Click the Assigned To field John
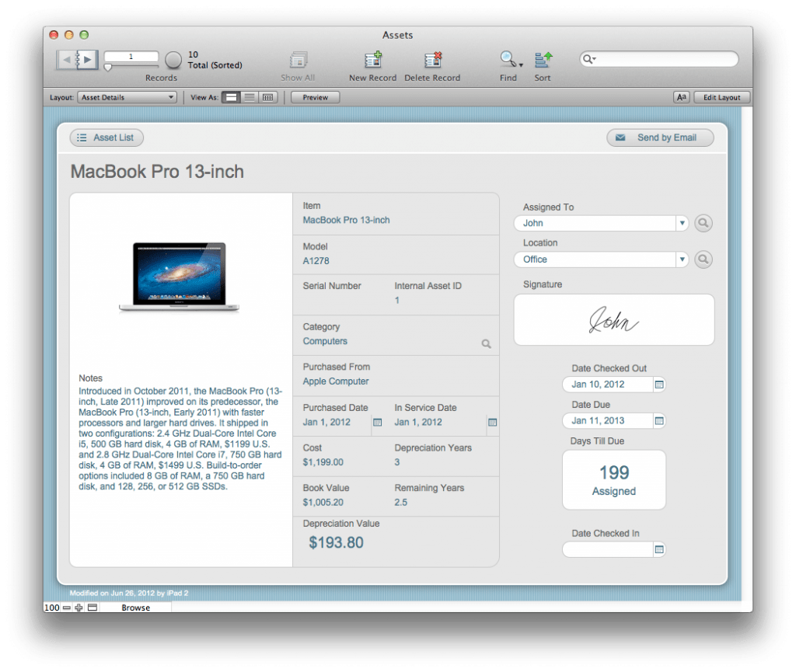This screenshot has width=796, height=672. tap(595, 223)
